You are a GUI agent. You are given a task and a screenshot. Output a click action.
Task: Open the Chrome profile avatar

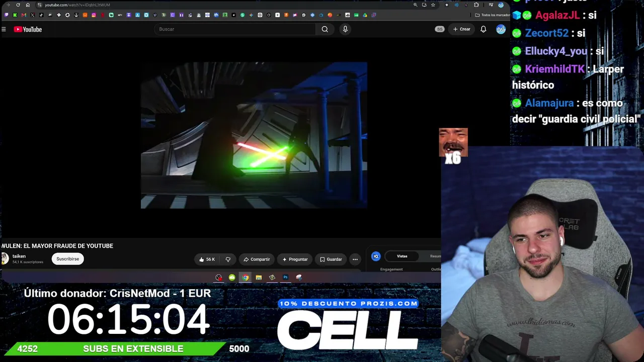[x=501, y=5]
